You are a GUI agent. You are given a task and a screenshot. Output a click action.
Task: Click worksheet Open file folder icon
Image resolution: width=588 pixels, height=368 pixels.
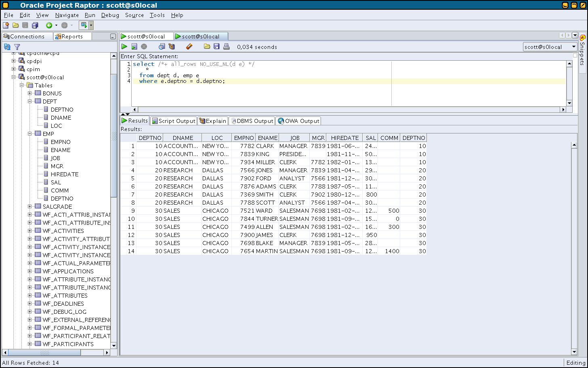[207, 47]
